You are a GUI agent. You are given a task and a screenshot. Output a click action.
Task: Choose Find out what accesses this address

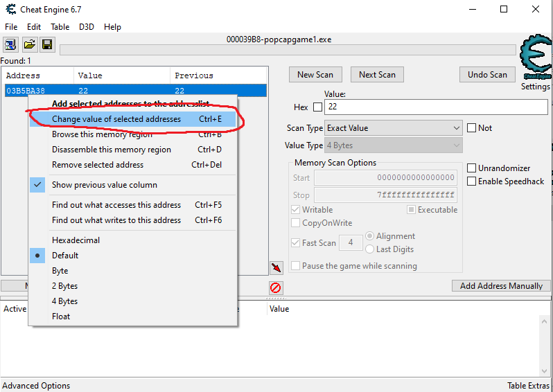click(x=132, y=205)
